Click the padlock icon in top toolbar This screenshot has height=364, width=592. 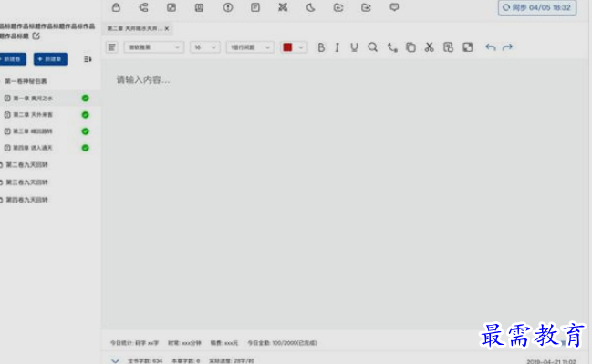tap(116, 7)
